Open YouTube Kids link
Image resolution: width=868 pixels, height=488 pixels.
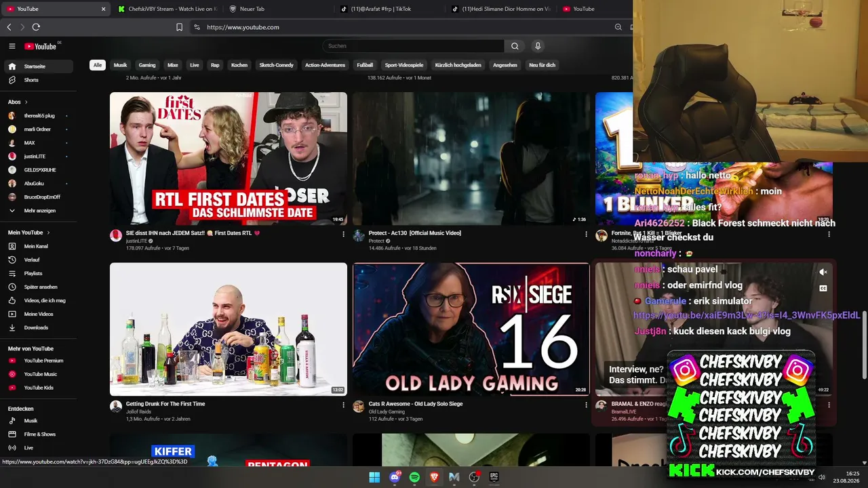tap(39, 388)
